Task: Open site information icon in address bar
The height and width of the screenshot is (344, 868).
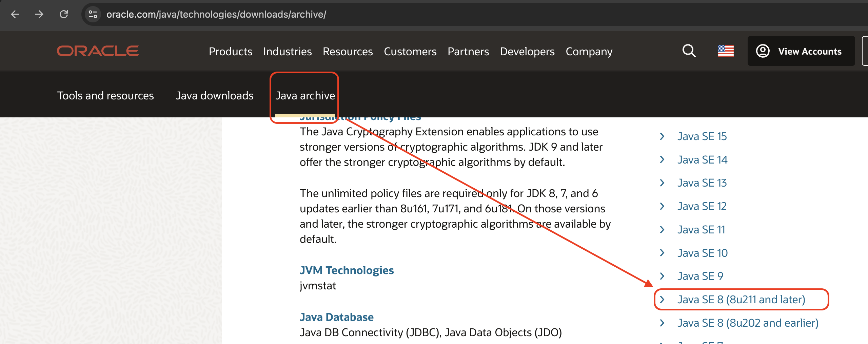Action: pos(93,14)
